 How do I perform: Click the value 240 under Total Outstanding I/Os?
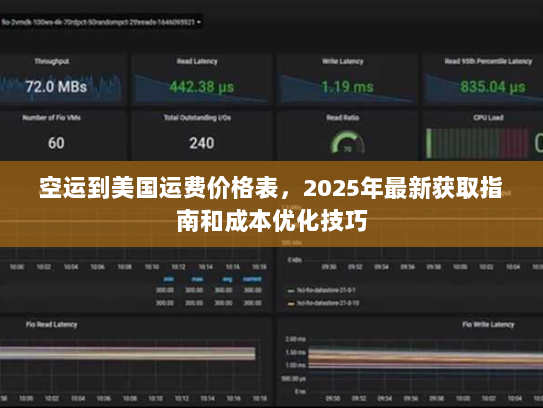click(x=202, y=143)
